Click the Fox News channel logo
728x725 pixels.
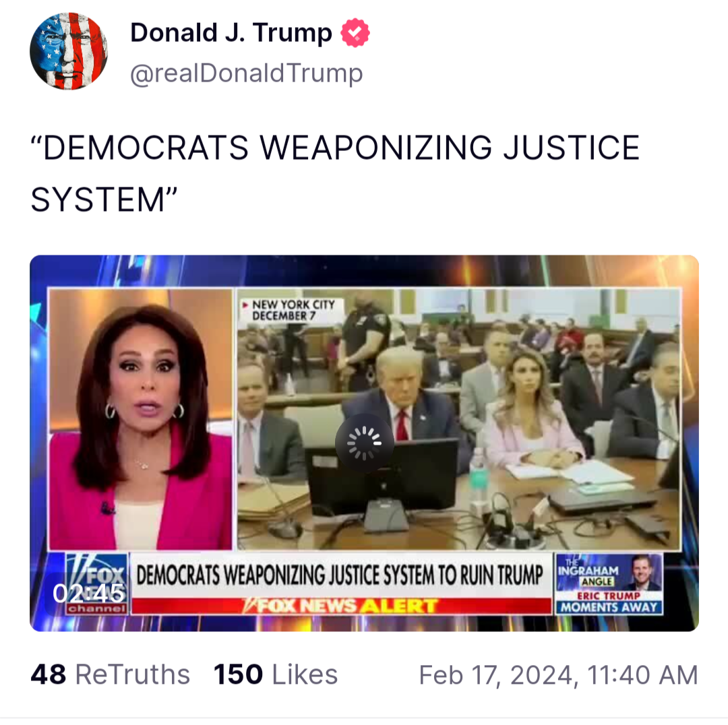96,584
